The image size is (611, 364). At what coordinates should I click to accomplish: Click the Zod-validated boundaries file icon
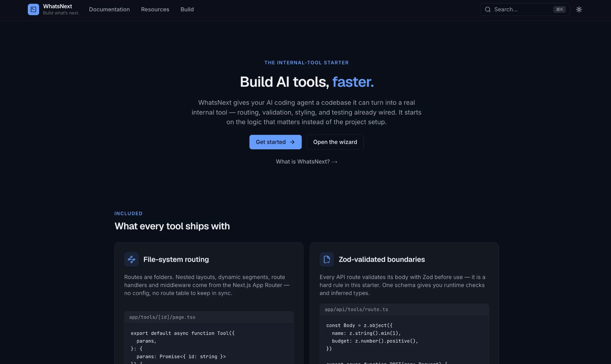pyautogui.click(x=327, y=259)
